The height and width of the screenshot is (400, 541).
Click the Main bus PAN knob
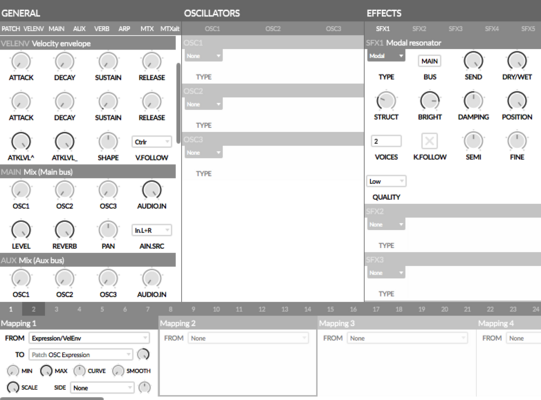(108, 230)
